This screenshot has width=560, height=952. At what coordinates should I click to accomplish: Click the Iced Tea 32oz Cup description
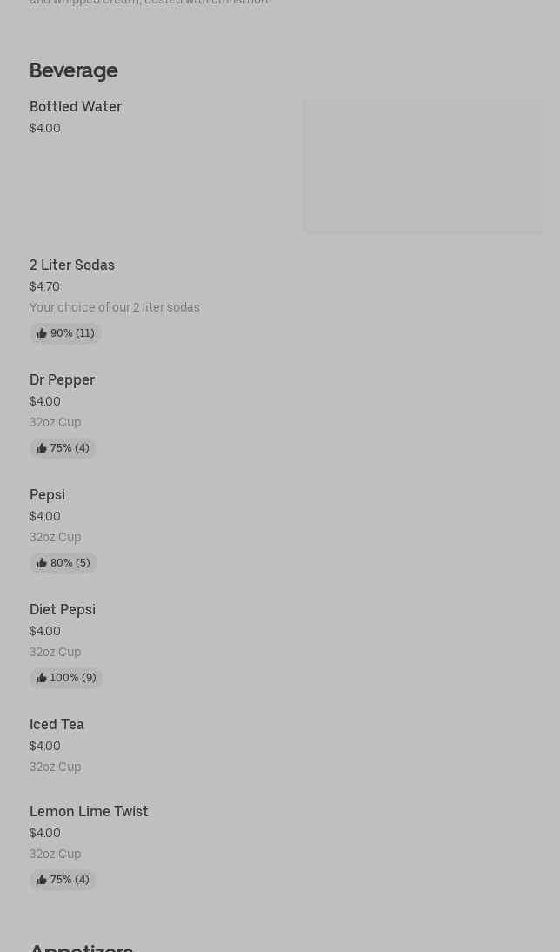[56, 767]
